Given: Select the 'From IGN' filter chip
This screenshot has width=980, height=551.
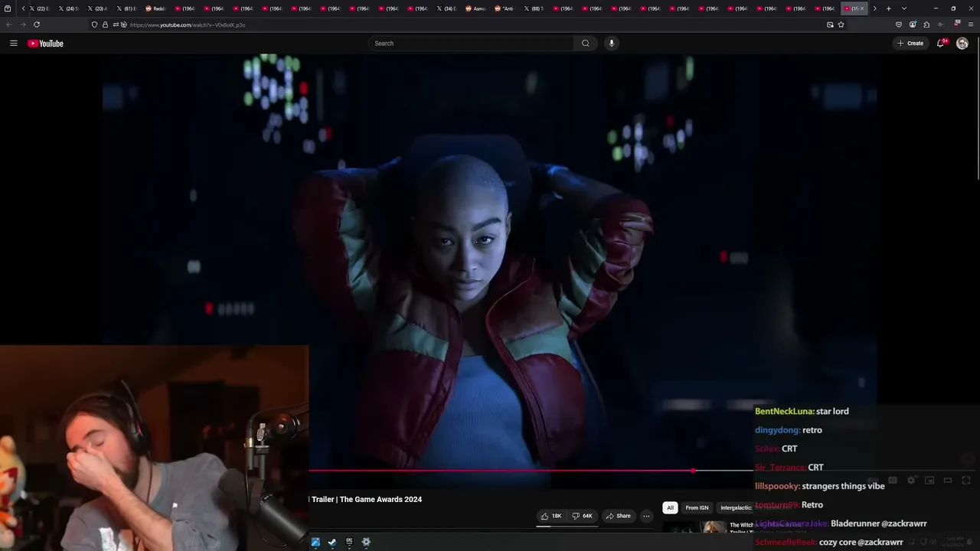Looking at the screenshot, I should (697, 507).
